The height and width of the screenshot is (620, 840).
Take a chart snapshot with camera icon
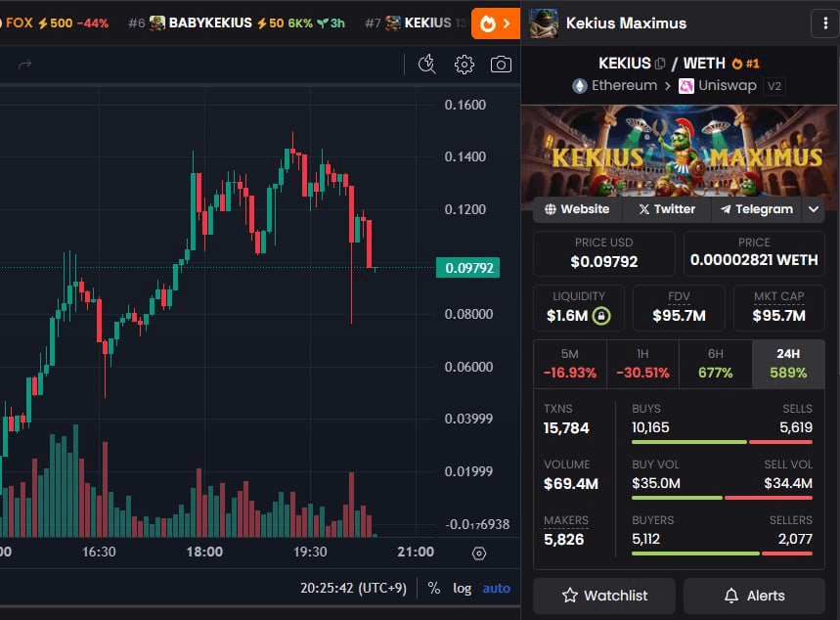[x=501, y=65]
